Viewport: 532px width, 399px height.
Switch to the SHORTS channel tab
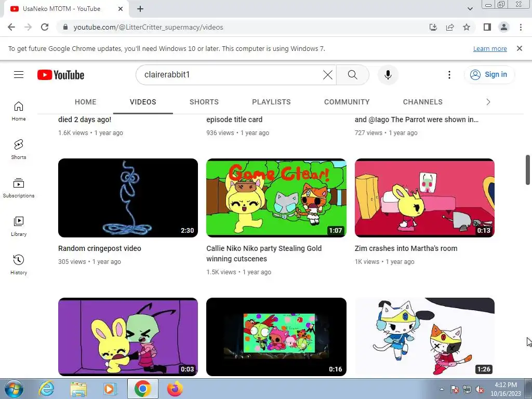(x=204, y=102)
